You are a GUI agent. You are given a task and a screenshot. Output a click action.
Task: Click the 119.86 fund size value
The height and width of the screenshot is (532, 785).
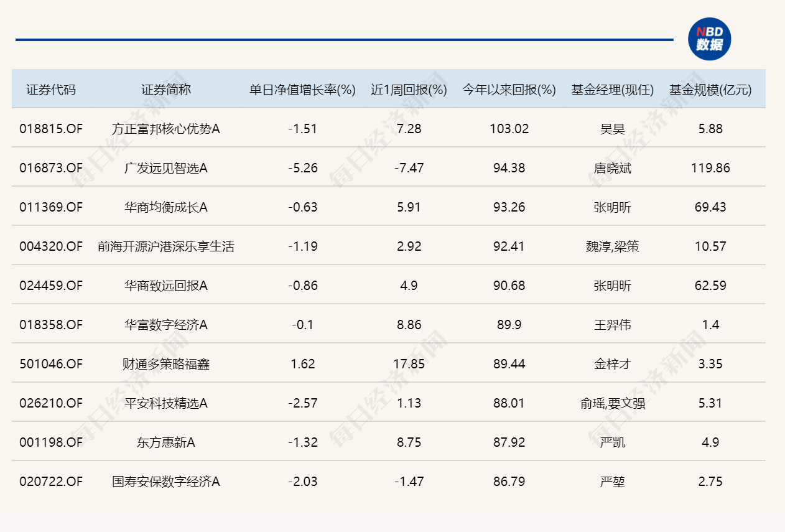pyautogui.click(x=710, y=168)
